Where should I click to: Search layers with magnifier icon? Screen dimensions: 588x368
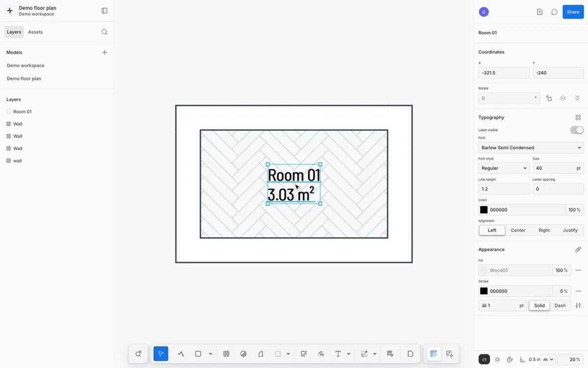pyautogui.click(x=104, y=32)
